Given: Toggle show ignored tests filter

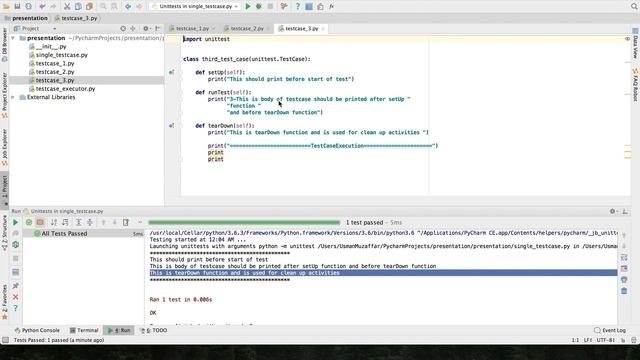Looking at the screenshot, I should [x=40, y=222].
